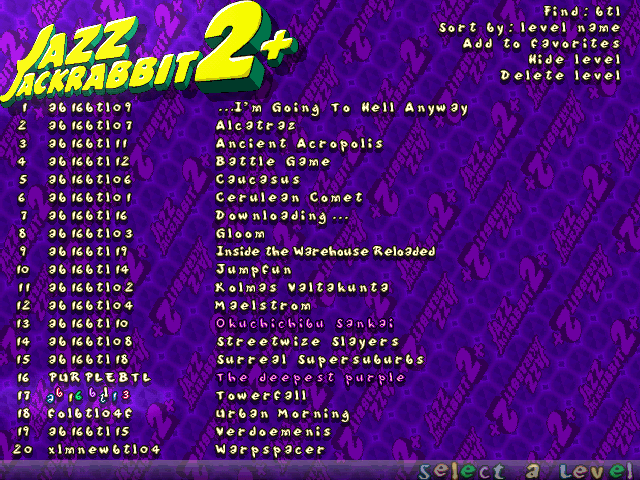
Task: Select the Cerulean Comet level
Action: [x=289, y=197]
